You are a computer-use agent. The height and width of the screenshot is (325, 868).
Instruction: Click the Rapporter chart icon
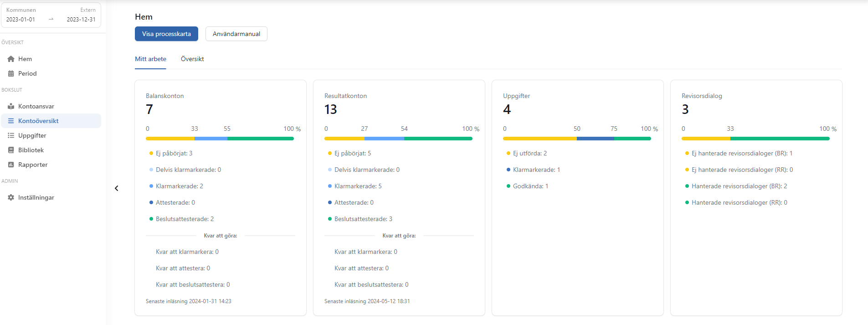(11, 165)
